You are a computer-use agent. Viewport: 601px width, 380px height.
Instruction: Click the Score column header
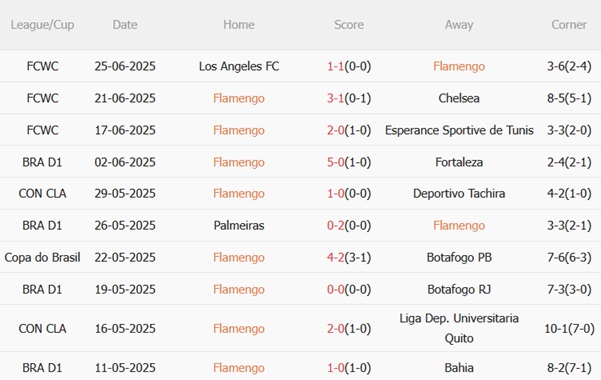(349, 25)
